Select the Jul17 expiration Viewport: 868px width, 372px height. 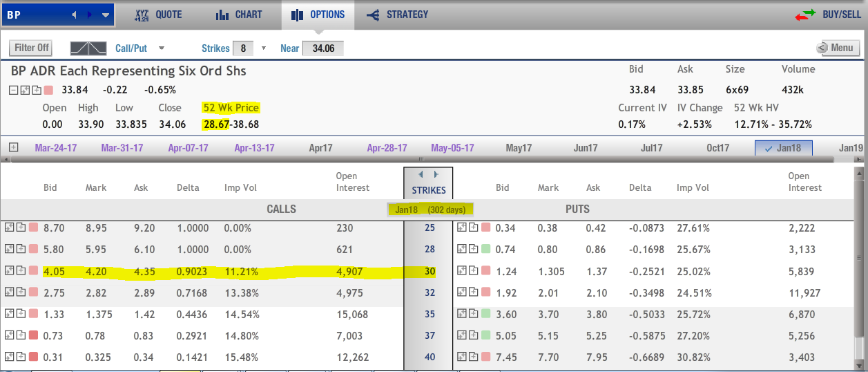pyautogui.click(x=652, y=148)
